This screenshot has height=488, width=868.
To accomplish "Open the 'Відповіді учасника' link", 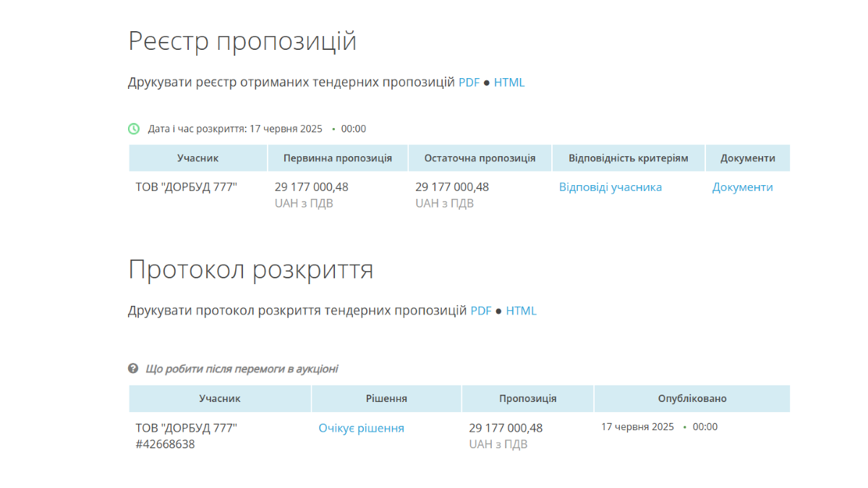I will [x=610, y=187].
